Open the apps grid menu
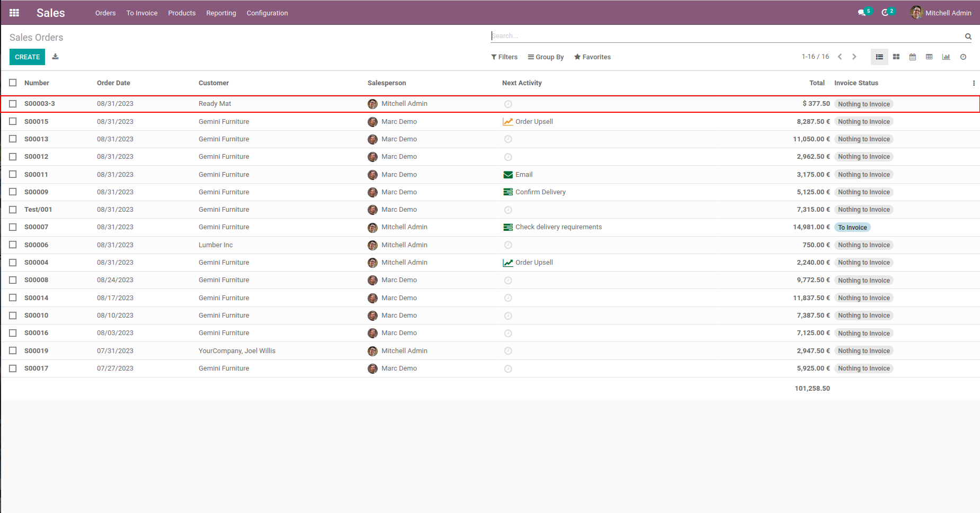This screenshot has height=513, width=980. tap(14, 13)
